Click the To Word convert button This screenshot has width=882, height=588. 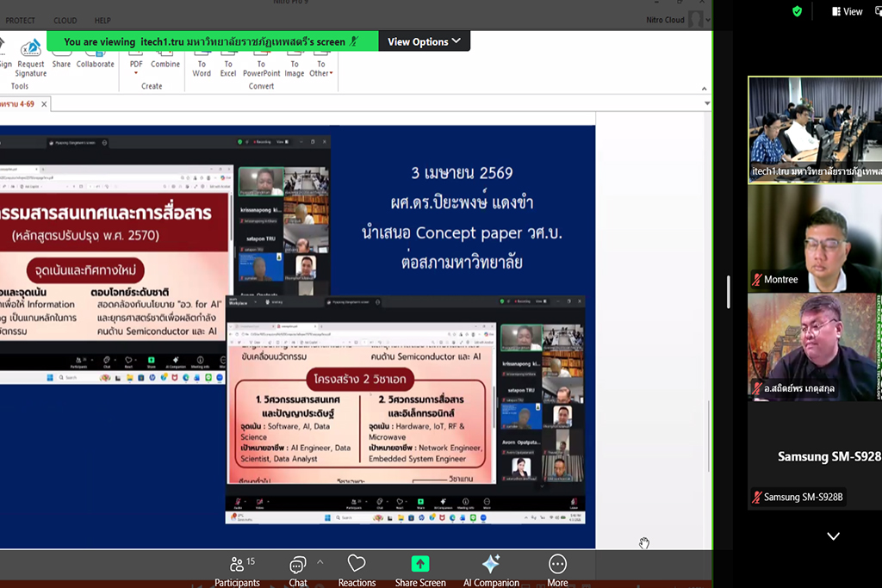(202, 68)
